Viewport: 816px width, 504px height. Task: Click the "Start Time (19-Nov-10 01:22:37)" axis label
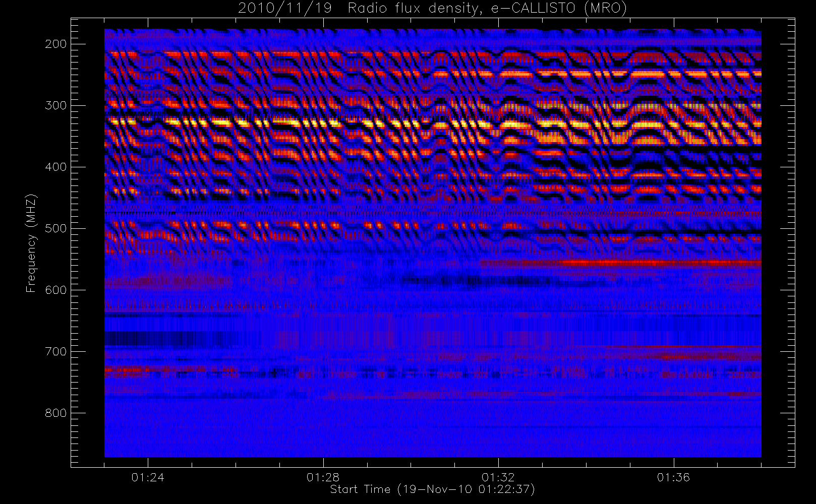432,489
